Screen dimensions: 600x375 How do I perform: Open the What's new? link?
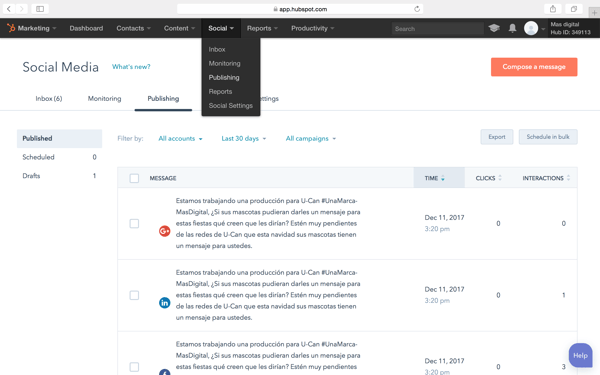[131, 67]
